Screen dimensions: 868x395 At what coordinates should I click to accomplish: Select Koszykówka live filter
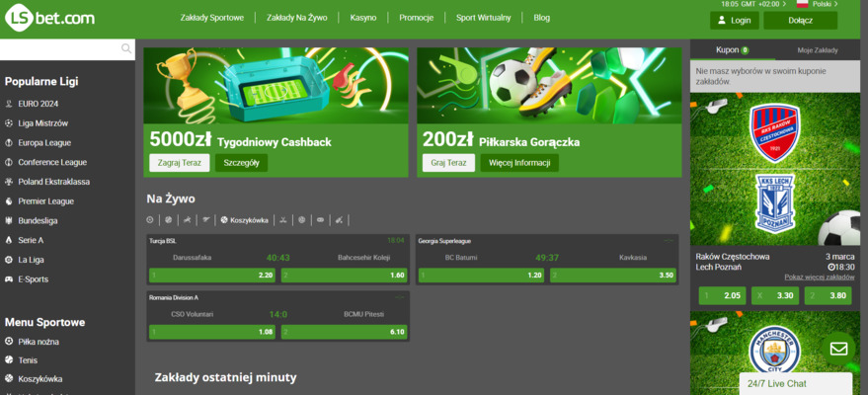click(x=244, y=219)
